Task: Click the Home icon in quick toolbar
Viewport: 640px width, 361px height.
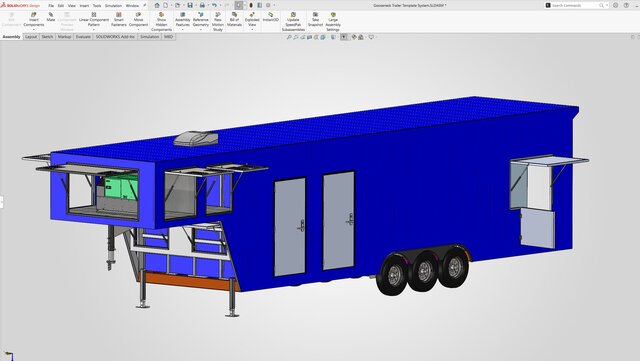Action: pyautogui.click(x=157, y=5)
